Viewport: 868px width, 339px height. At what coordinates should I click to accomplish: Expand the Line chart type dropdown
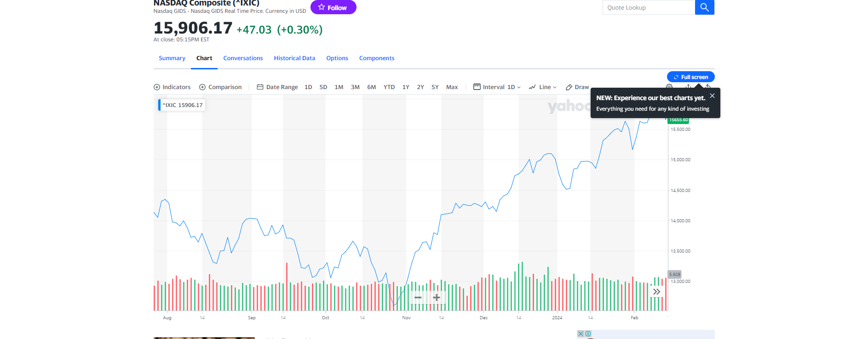[x=543, y=87]
